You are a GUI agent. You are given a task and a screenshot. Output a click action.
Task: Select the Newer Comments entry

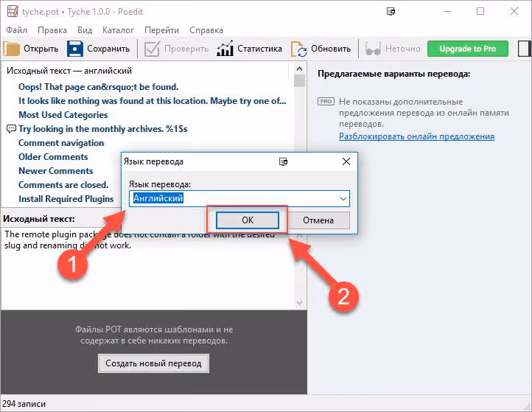[56, 171]
